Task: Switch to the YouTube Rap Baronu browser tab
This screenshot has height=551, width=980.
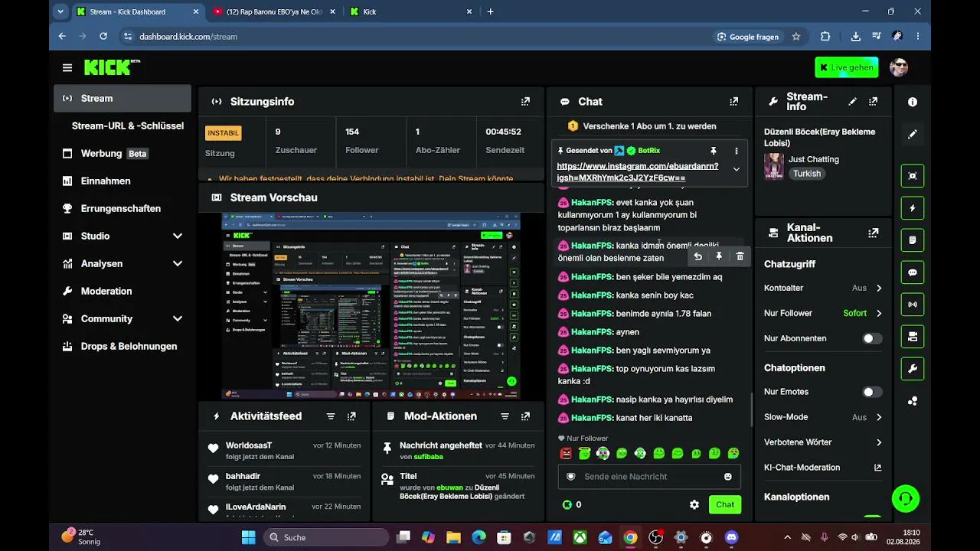Action: coord(274,11)
